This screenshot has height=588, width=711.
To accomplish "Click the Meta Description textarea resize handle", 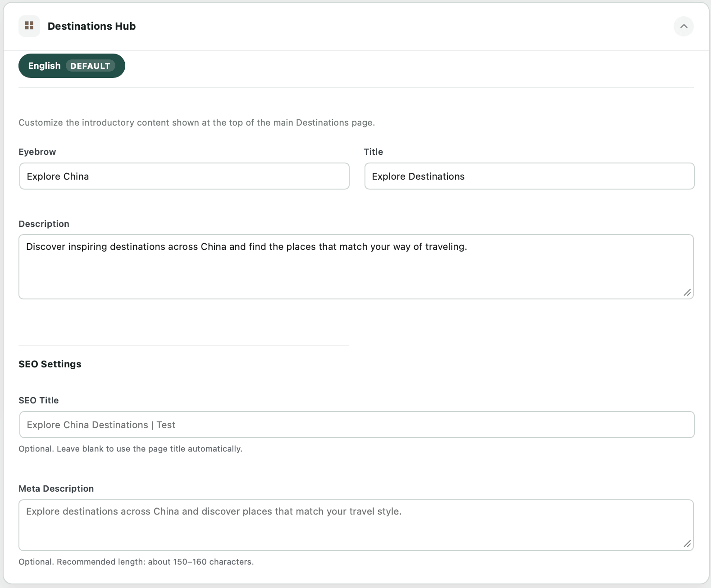I will pyautogui.click(x=687, y=544).
